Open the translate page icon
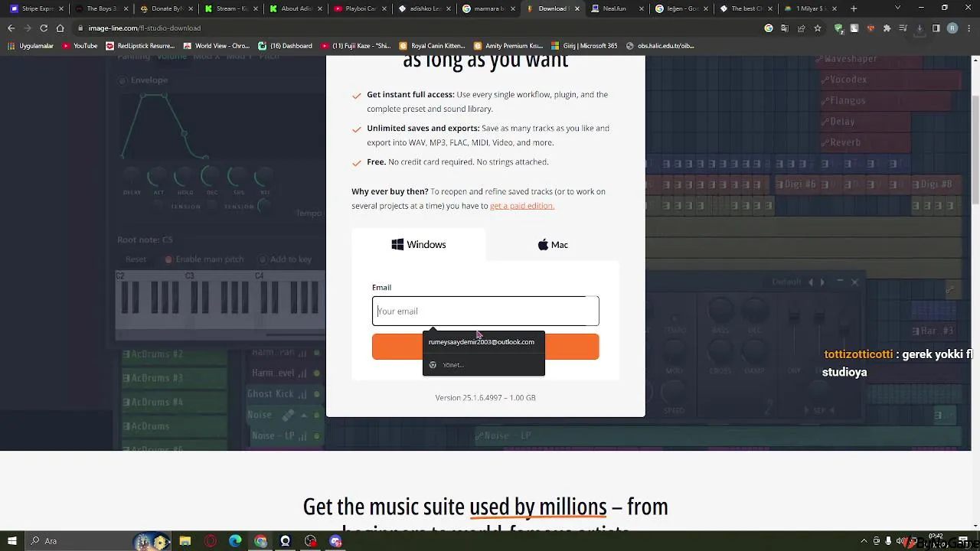This screenshot has width=980, height=551. point(785,28)
